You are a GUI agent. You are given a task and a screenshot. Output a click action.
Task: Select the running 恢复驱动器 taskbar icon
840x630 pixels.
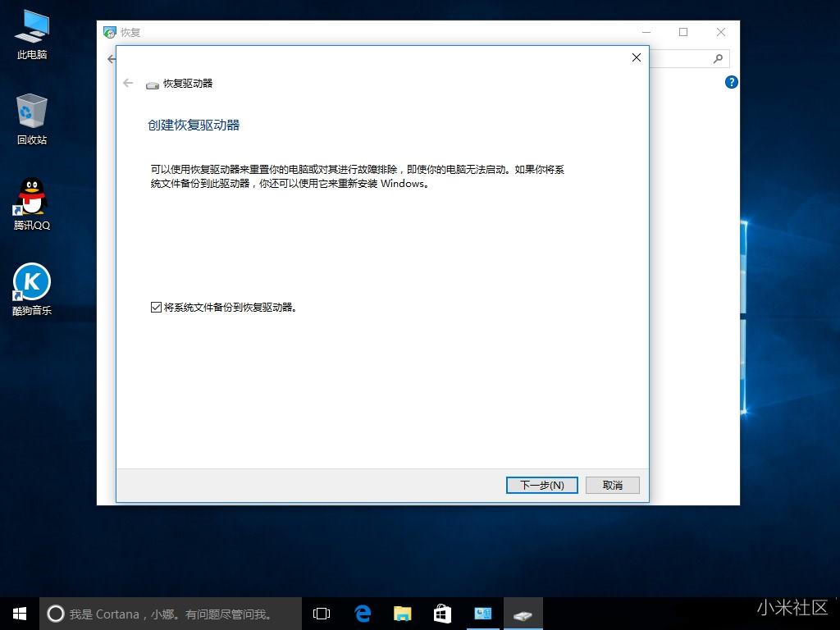523,613
